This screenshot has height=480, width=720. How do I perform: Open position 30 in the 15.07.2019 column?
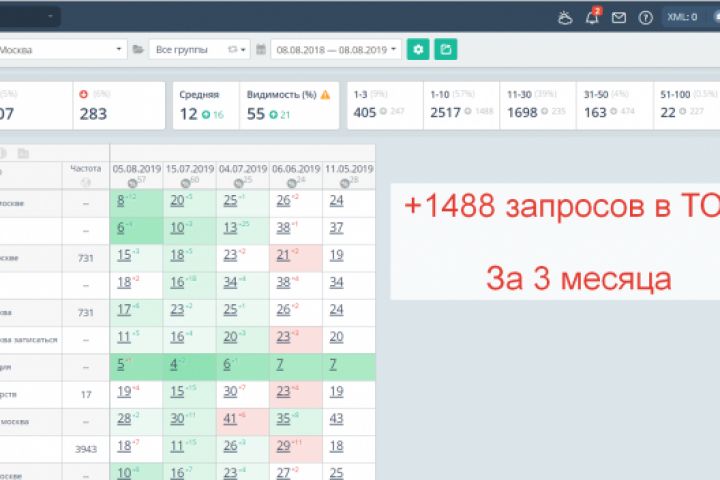[x=177, y=419]
